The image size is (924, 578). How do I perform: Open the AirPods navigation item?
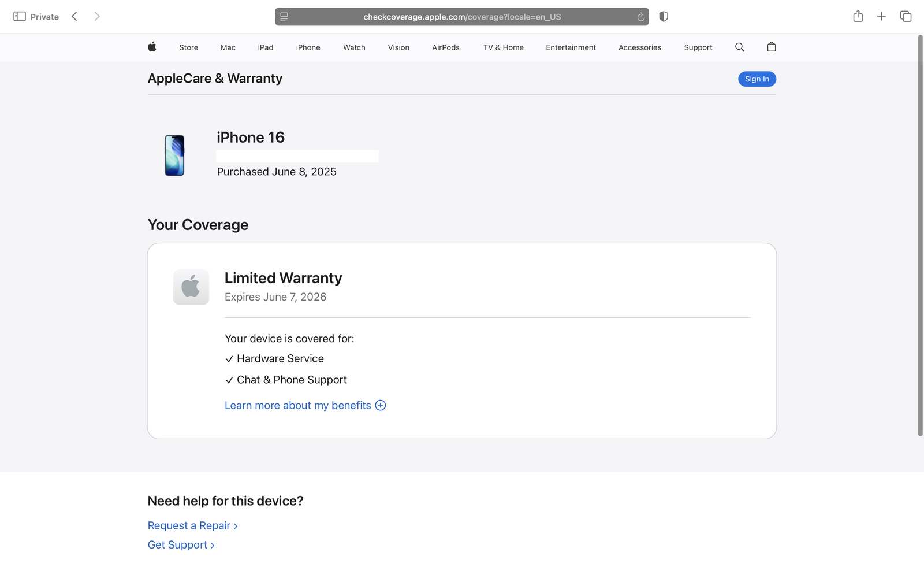pos(445,47)
